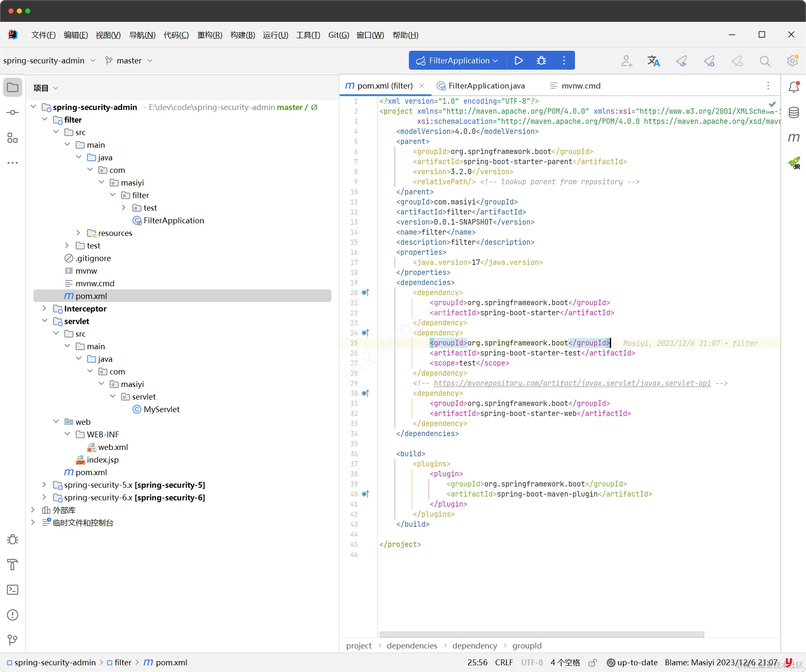Debug FilterApplication with the bug button
Screen dimensions: 806x672
541,60
